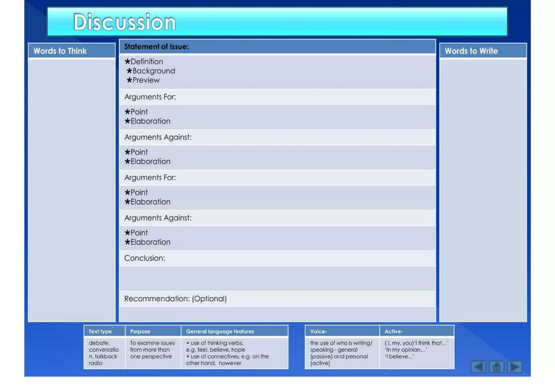
Task: Click the Background bullet
Action: (x=151, y=71)
